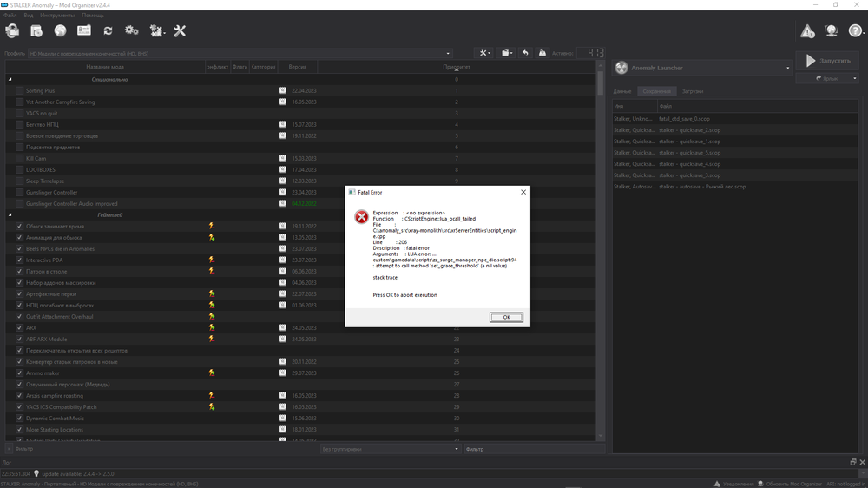The width and height of the screenshot is (868, 488).
Task: Click the mod list tools wrench dropdown
Action: click(484, 53)
